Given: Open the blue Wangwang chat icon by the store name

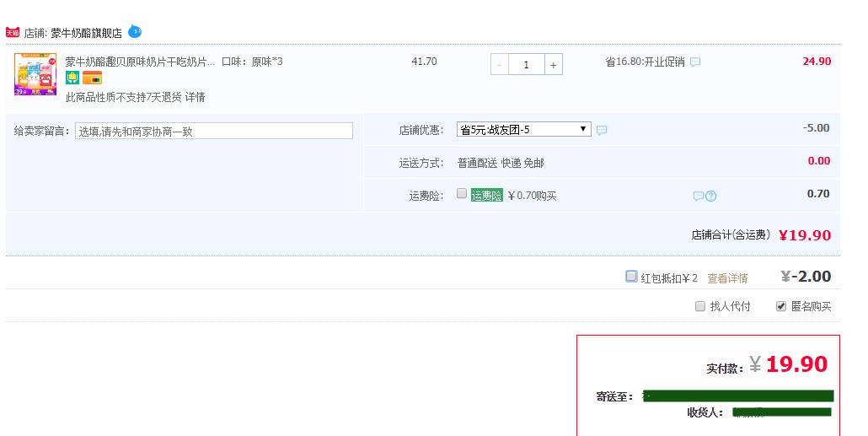Looking at the screenshot, I should (x=135, y=31).
